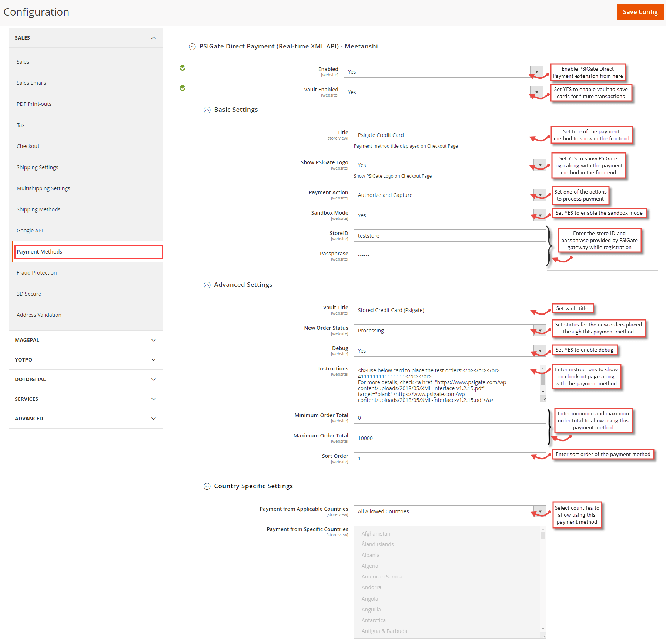Click the Maximum Order Total field
Viewport: 666px width, 644px height.
click(x=450, y=438)
